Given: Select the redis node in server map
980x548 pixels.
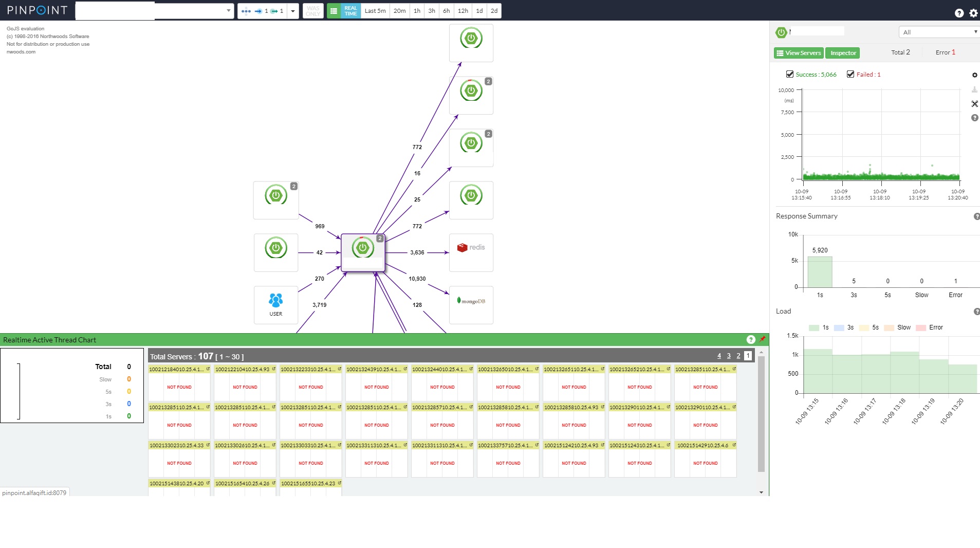Looking at the screenshot, I should click(471, 252).
